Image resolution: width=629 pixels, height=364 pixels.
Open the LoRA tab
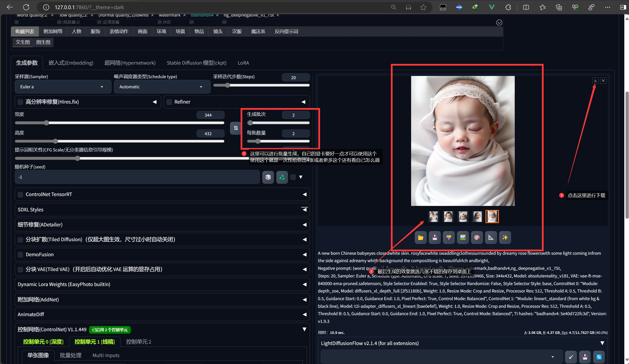tap(243, 63)
